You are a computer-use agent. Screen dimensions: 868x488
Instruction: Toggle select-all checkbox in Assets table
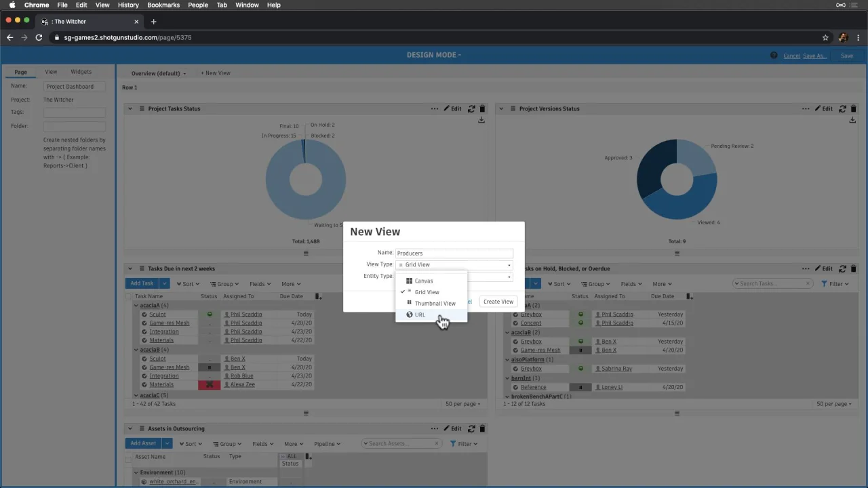coord(129,459)
